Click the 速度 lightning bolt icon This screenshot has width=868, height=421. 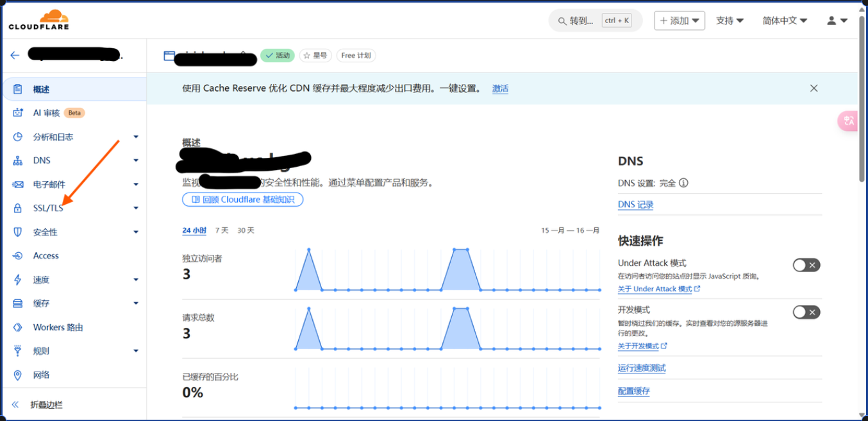tap(18, 280)
